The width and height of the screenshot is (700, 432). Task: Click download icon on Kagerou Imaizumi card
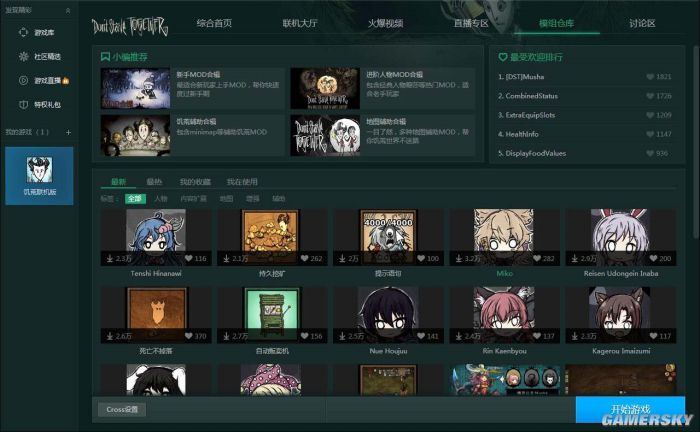(x=575, y=336)
